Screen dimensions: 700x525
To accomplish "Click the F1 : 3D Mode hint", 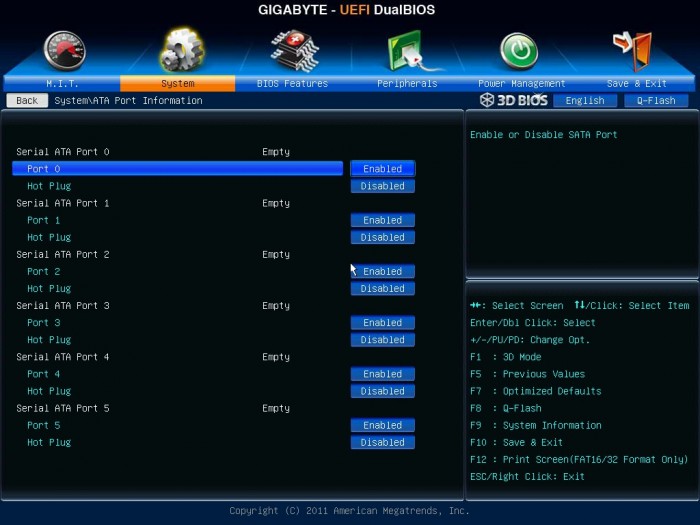I will [506, 357].
